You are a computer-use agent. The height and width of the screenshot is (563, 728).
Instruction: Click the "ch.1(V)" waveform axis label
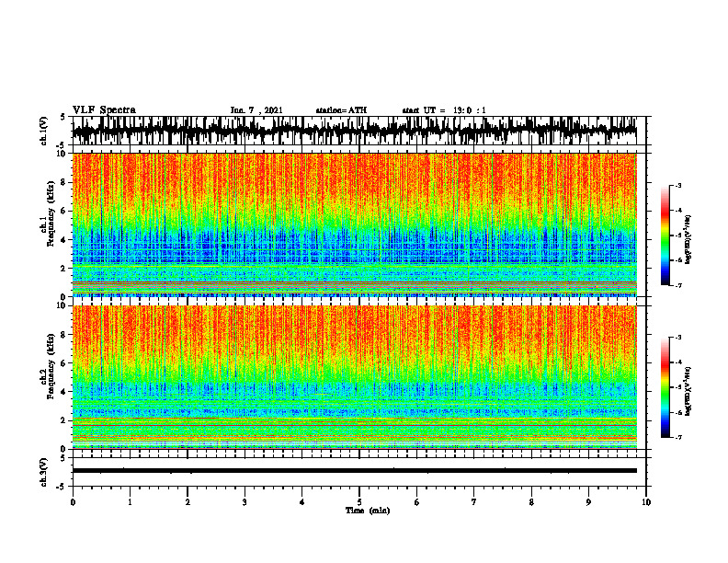(44, 131)
